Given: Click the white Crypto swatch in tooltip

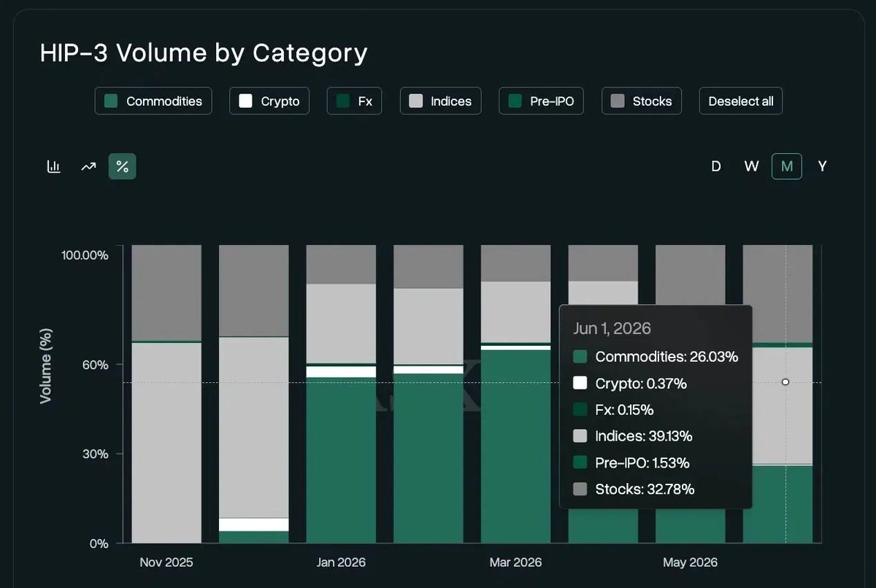Looking at the screenshot, I should coord(580,383).
